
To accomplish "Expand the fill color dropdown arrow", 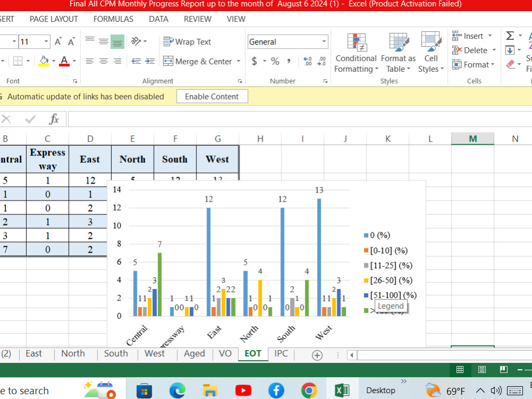I will [x=54, y=61].
